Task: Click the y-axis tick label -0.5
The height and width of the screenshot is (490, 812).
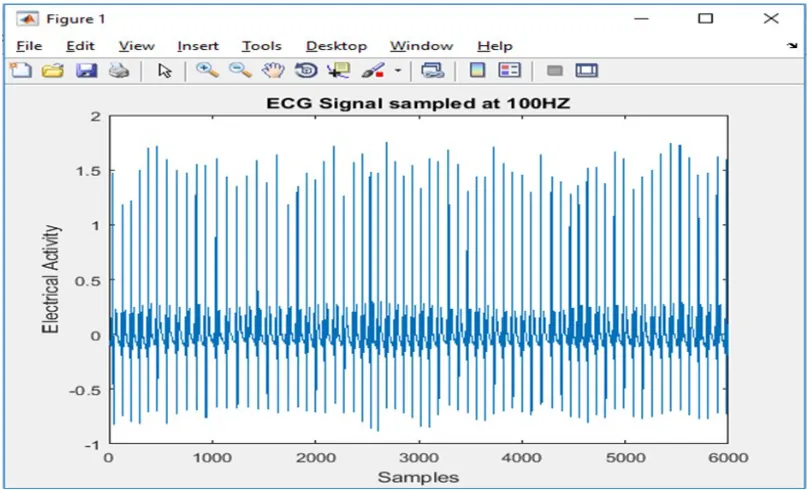Action: 85,390
